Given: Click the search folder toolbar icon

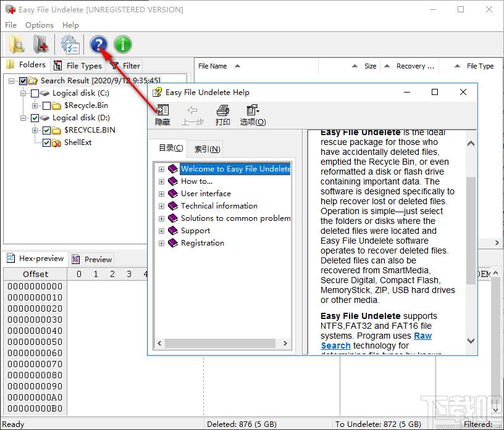Looking at the screenshot, I should tap(17, 44).
